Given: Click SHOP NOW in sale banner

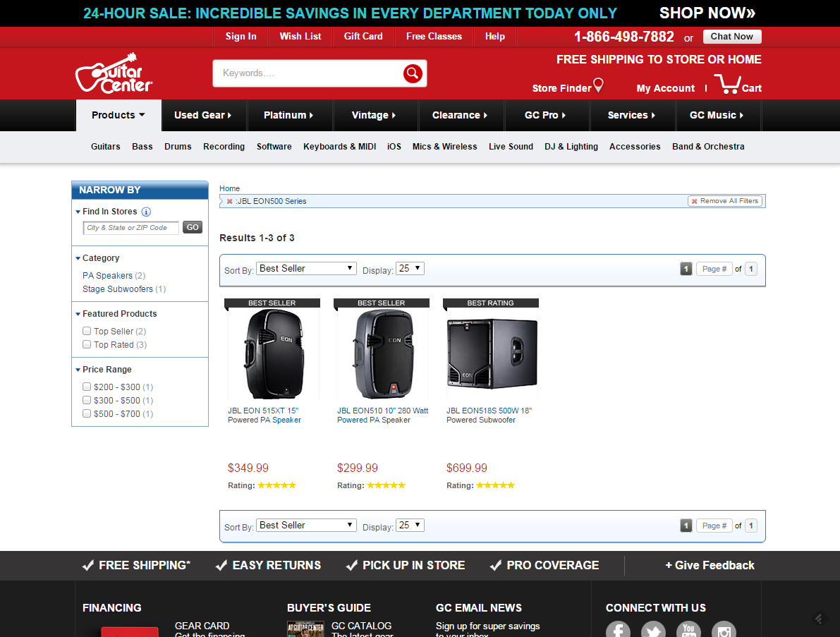Looking at the screenshot, I should pos(707,13).
